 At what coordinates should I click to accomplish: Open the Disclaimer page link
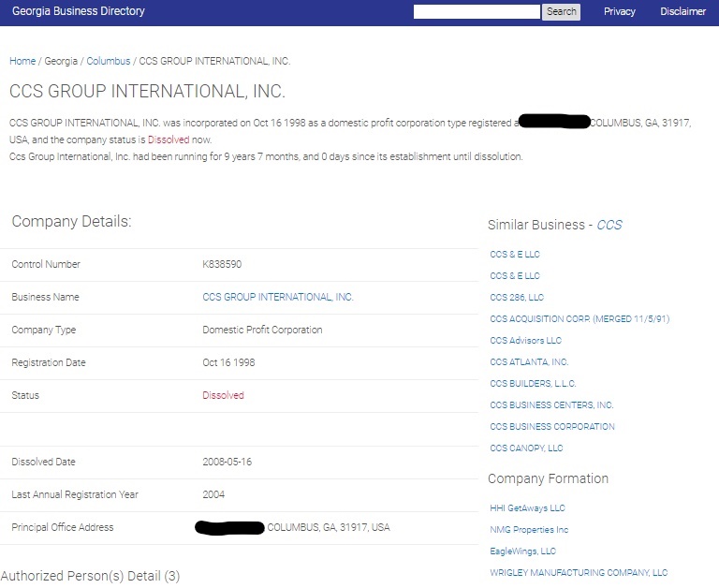682,11
